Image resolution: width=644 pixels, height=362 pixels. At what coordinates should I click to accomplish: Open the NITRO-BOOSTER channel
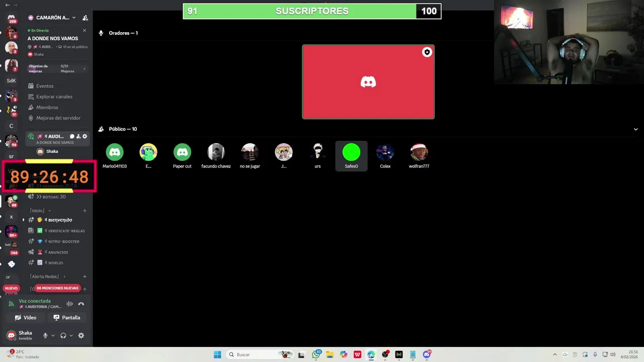click(58, 241)
